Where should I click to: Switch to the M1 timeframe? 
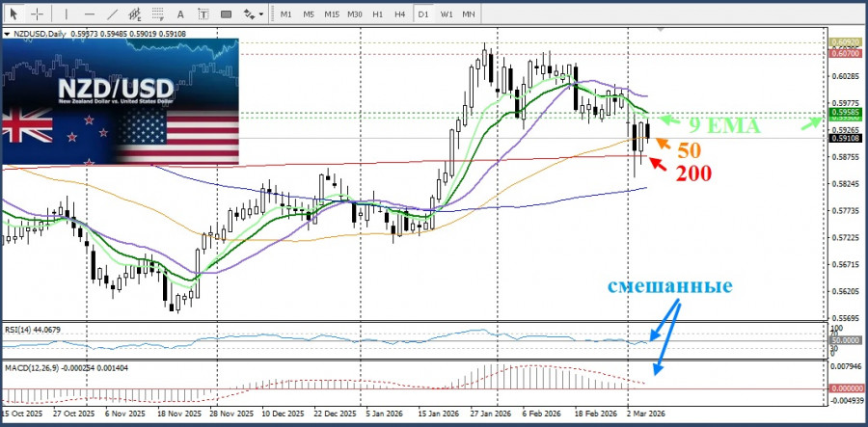(x=286, y=13)
